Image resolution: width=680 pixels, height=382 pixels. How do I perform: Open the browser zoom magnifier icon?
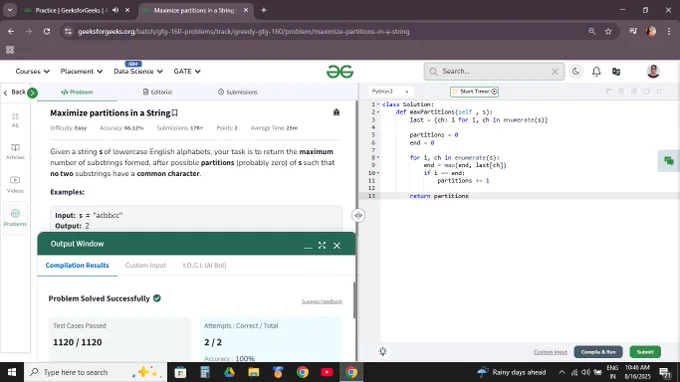click(592, 31)
